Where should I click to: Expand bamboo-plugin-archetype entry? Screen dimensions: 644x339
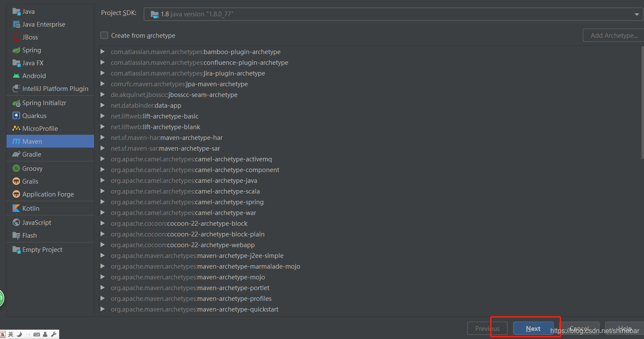103,52
